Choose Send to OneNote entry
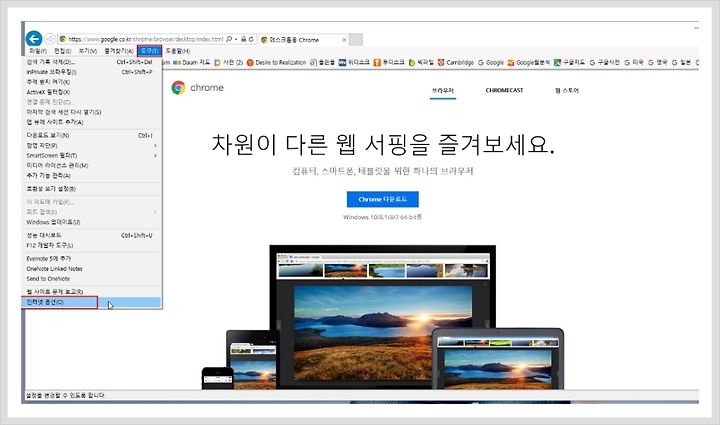Screen dimensions: 720x425 (x=91, y=279)
